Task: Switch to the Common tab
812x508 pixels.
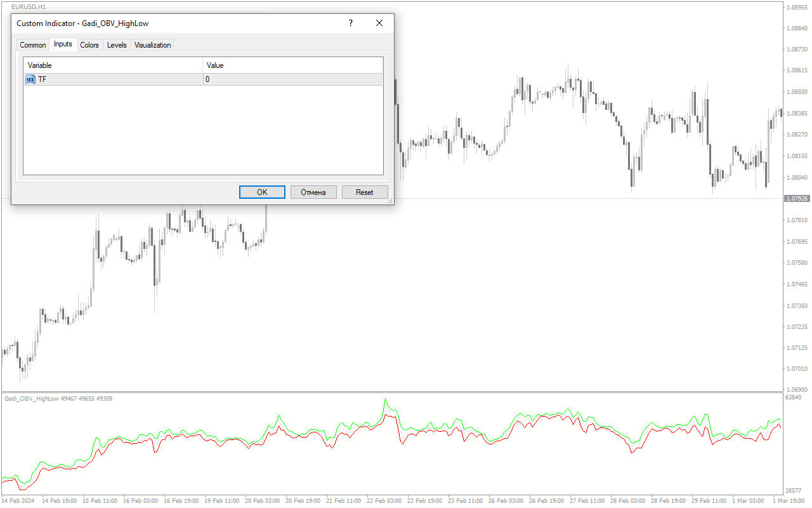Action: (x=33, y=45)
